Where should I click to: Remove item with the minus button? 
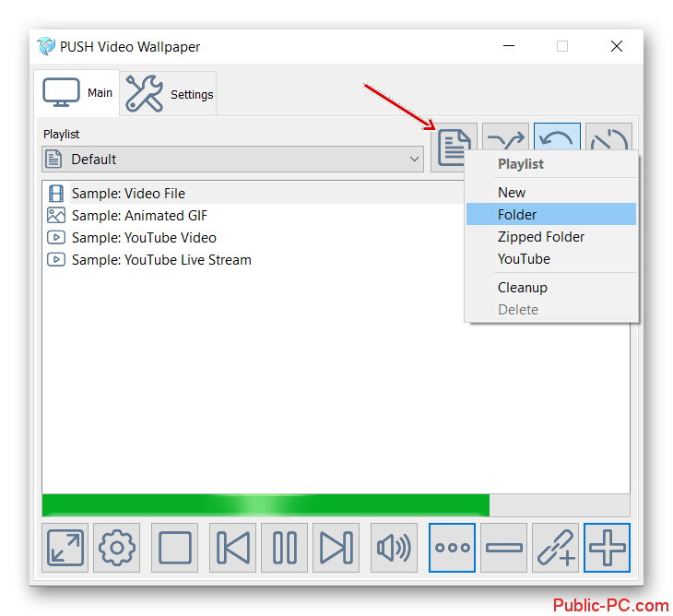(504, 548)
